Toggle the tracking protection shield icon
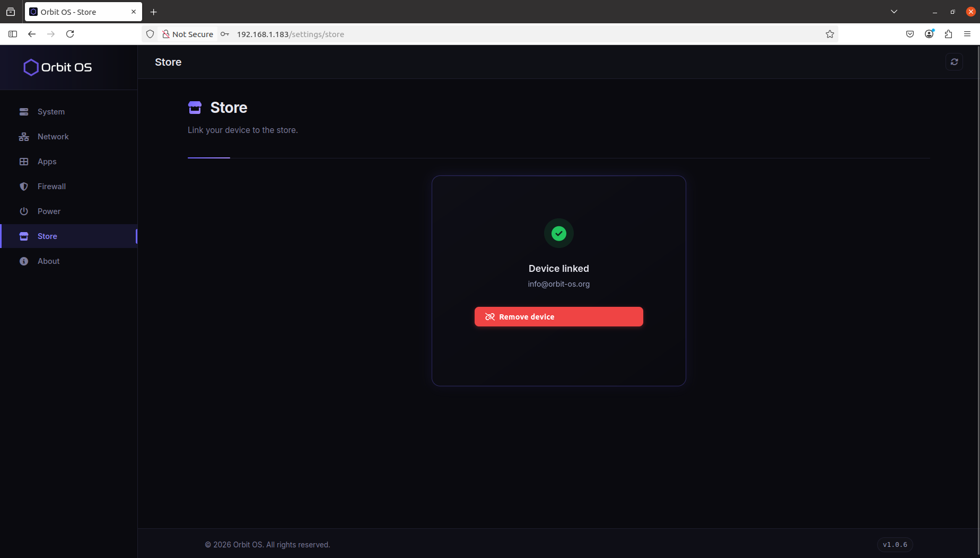The height and width of the screenshot is (558, 980). 150,34
